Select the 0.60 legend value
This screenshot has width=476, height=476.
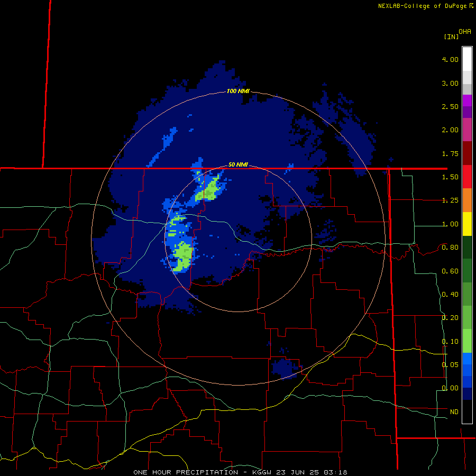[x=450, y=271]
